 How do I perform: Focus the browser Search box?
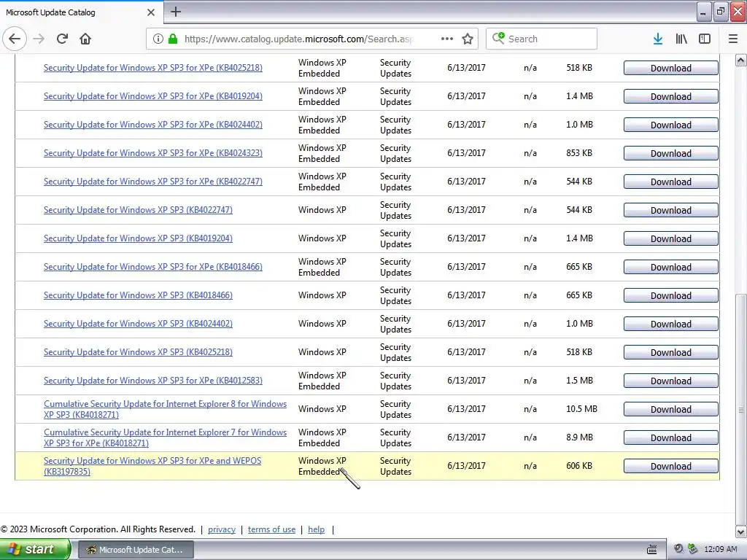point(541,39)
